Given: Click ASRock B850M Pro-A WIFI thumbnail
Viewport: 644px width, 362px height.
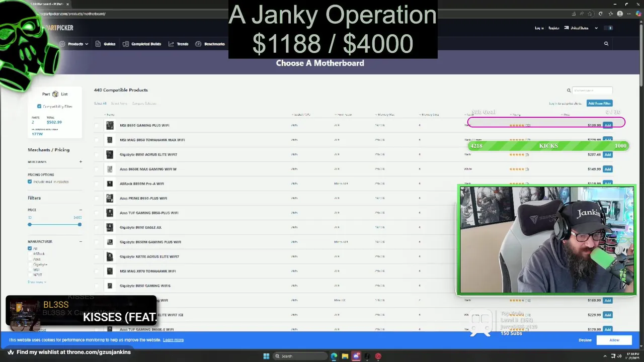Looking at the screenshot, I should (x=110, y=184).
